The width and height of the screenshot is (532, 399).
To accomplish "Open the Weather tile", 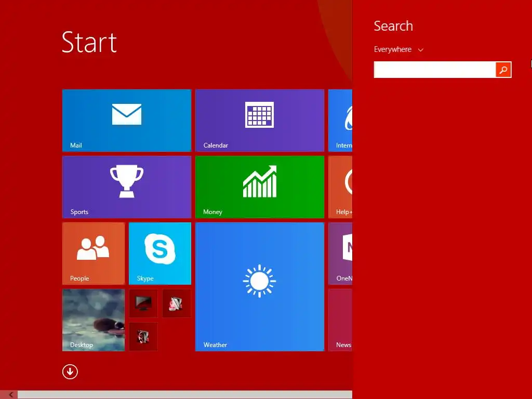I will (260, 287).
